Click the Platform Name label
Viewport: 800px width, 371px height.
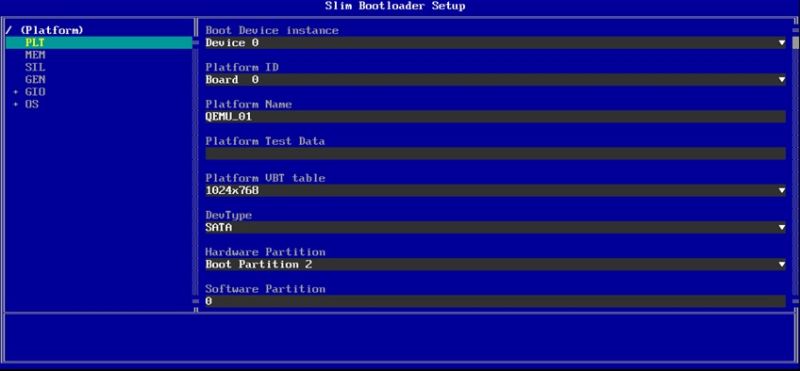click(x=248, y=104)
